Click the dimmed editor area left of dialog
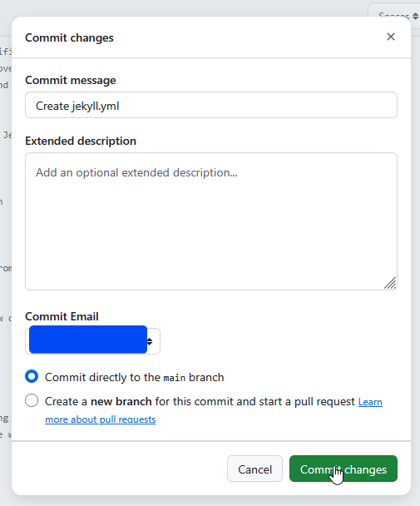This screenshot has height=506, width=420. point(5,226)
